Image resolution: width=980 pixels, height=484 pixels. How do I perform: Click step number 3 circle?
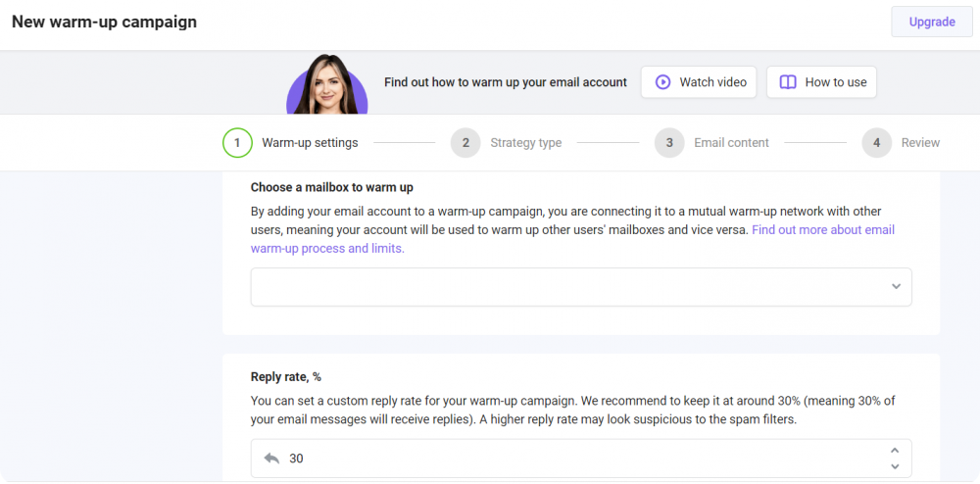point(669,143)
